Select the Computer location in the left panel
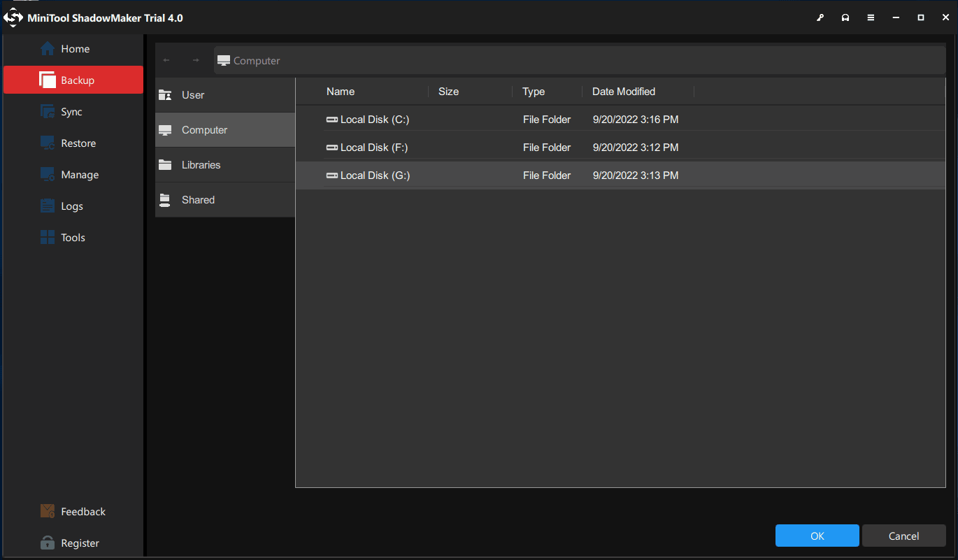Viewport: 958px width, 560px height. pyautogui.click(x=225, y=130)
